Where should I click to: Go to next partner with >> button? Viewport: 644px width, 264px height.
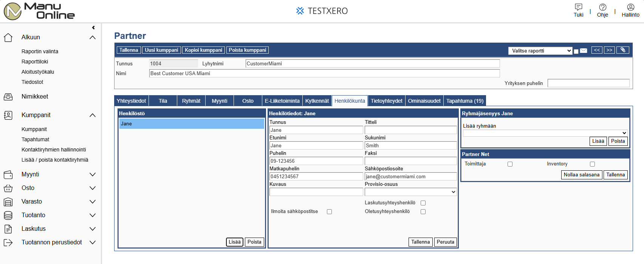point(609,50)
